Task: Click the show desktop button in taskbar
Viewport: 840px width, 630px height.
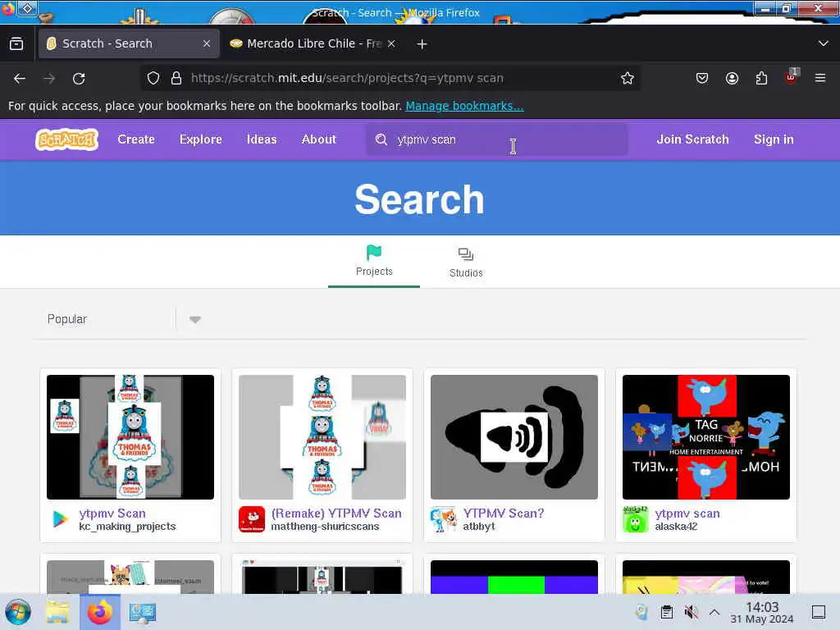Action: (x=819, y=612)
